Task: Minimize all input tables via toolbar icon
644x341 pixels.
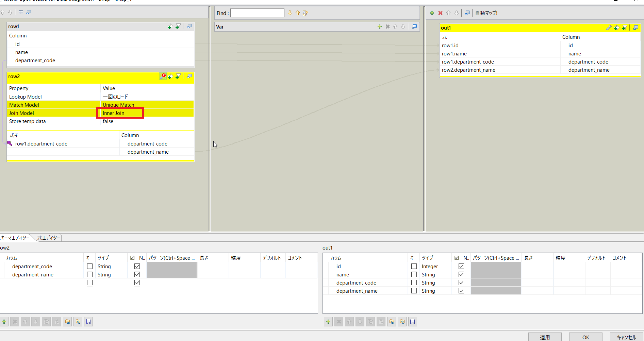Action: coord(29,12)
